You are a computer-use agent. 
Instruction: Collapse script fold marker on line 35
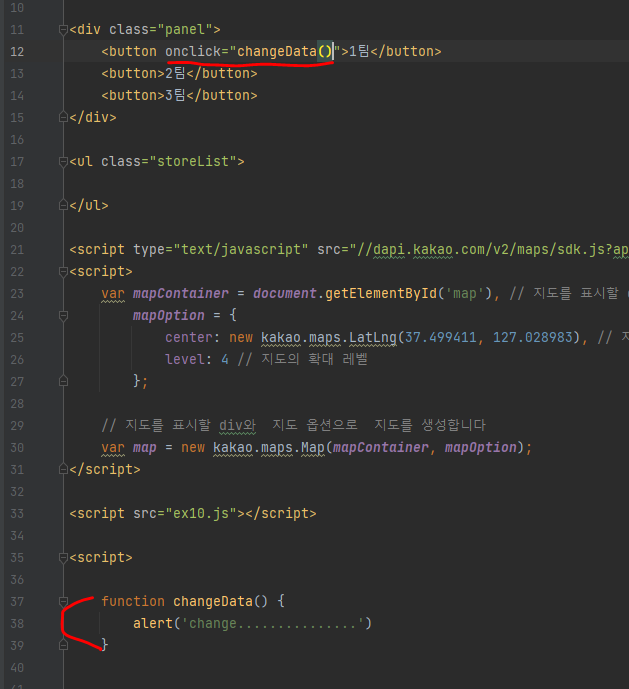click(x=63, y=558)
